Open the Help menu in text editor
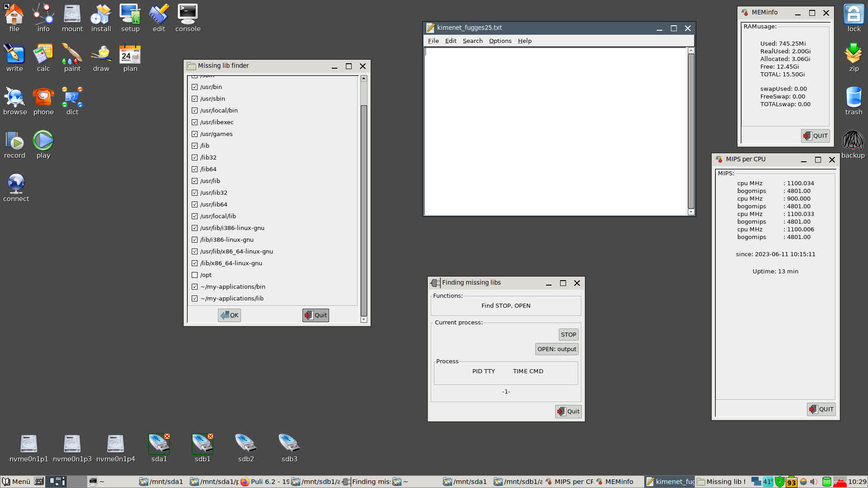Screen dimensions: 868x488 pyautogui.click(x=524, y=41)
